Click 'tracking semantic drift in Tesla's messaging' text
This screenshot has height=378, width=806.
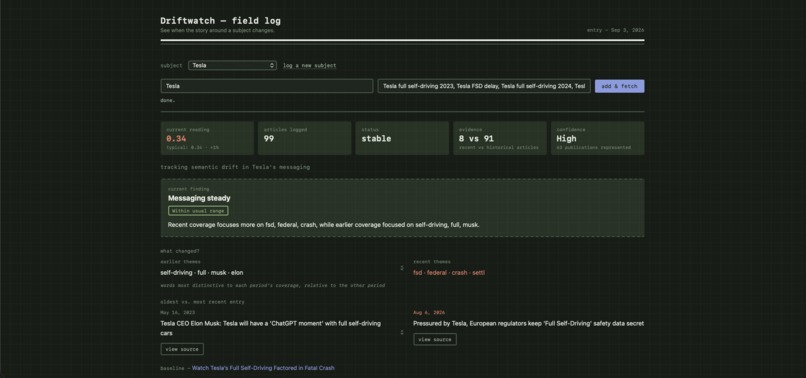point(235,167)
